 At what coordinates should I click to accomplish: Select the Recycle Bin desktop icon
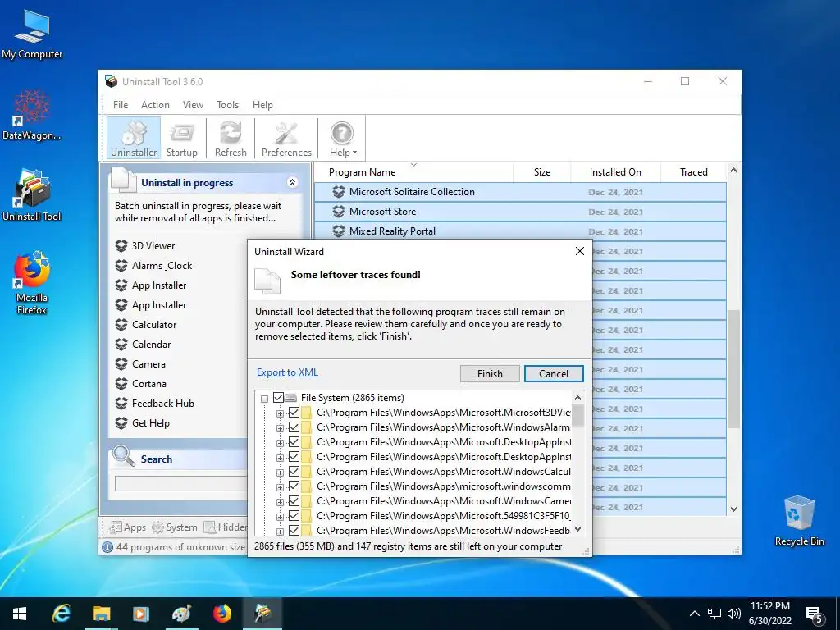(799, 520)
